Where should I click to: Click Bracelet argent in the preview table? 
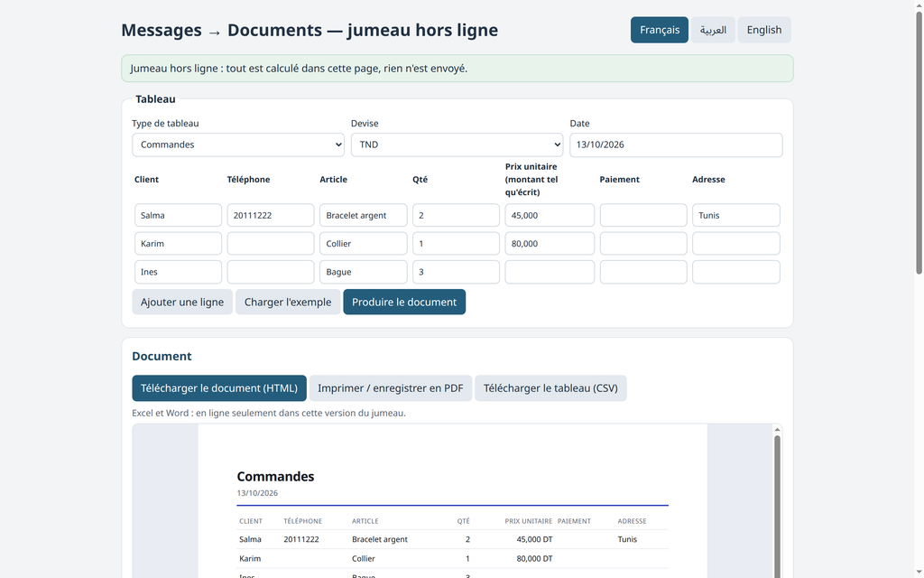(x=380, y=539)
